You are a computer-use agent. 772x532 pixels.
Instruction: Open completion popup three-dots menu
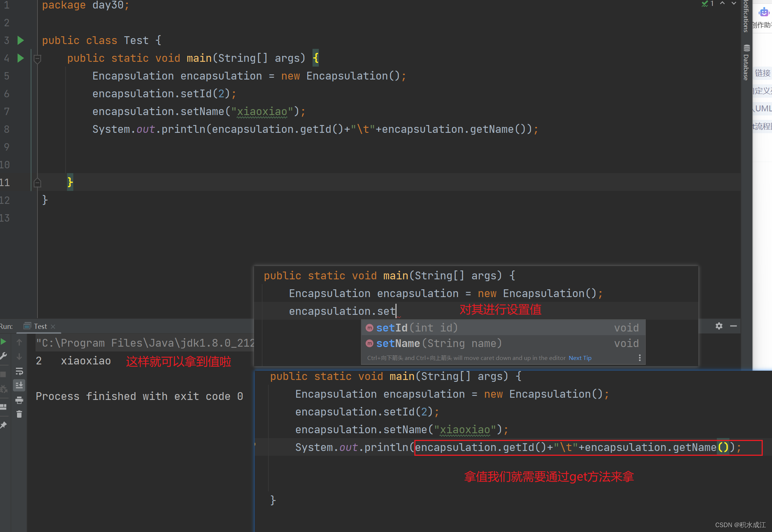[639, 358]
